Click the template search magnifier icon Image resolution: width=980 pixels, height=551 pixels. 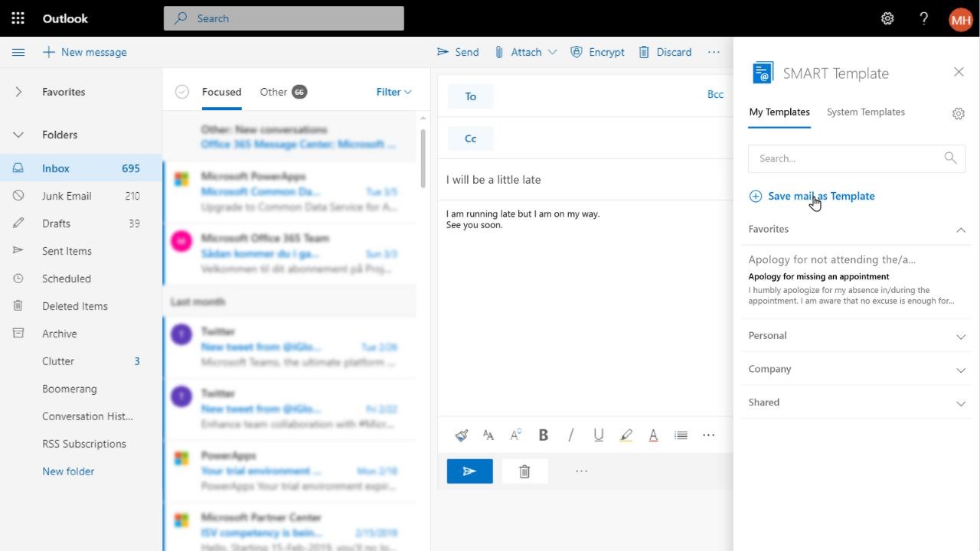tap(950, 158)
